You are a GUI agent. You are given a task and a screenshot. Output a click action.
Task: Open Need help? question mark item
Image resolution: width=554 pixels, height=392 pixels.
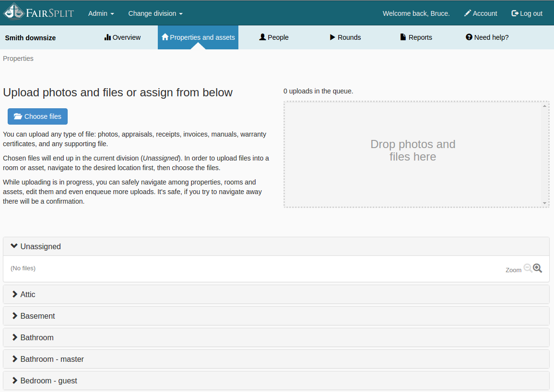coord(487,37)
